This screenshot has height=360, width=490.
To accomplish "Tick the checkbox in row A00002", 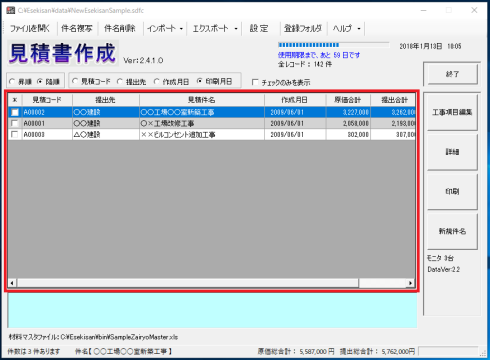I will pyautogui.click(x=15, y=112).
